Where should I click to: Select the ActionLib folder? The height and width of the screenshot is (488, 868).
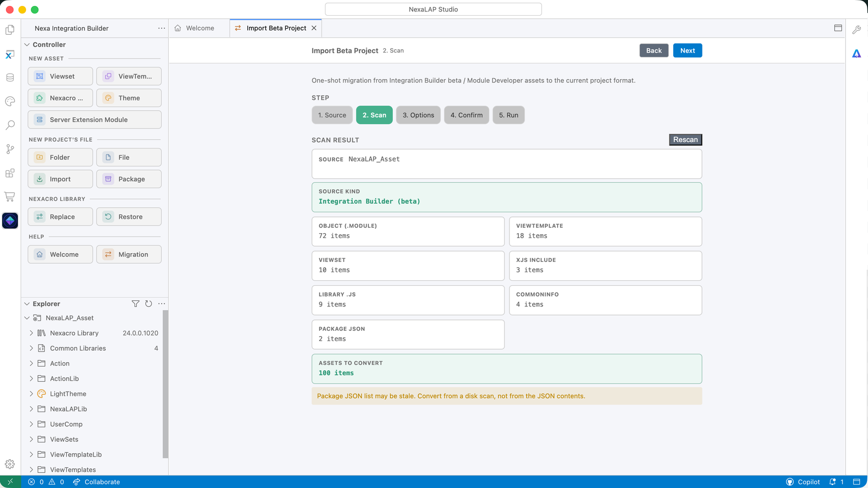point(64,378)
